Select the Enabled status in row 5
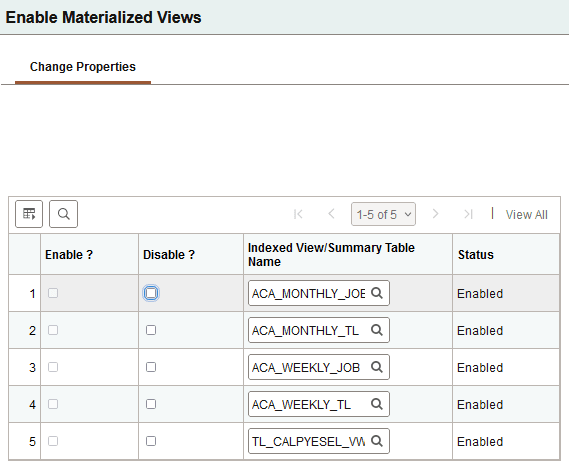The height and width of the screenshot is (474, 569). pyautogui.click(x=480, y=441)
